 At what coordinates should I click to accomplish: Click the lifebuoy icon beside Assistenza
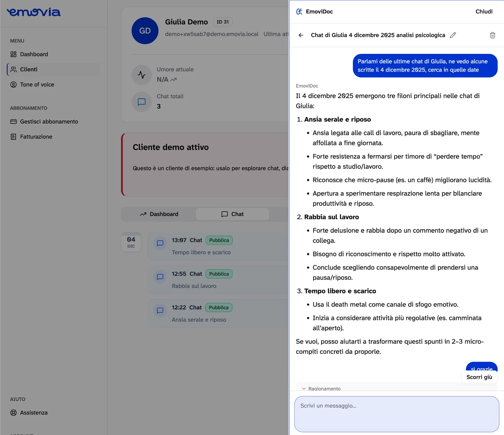click(x=13, y=413)
